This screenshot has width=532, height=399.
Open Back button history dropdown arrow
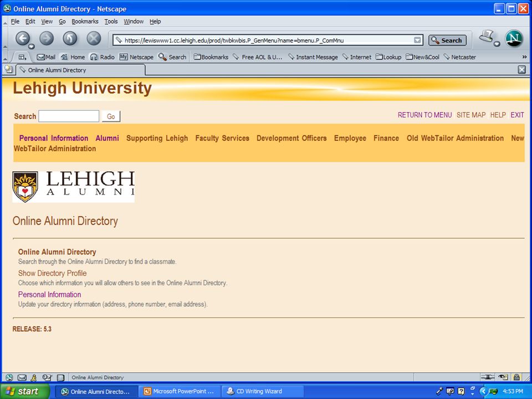tap(31, 46)
